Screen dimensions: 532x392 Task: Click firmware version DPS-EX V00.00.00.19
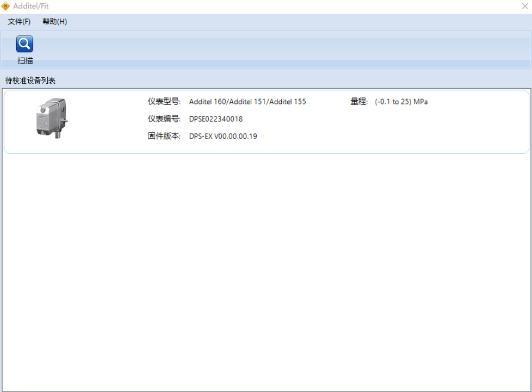point(223,136)
